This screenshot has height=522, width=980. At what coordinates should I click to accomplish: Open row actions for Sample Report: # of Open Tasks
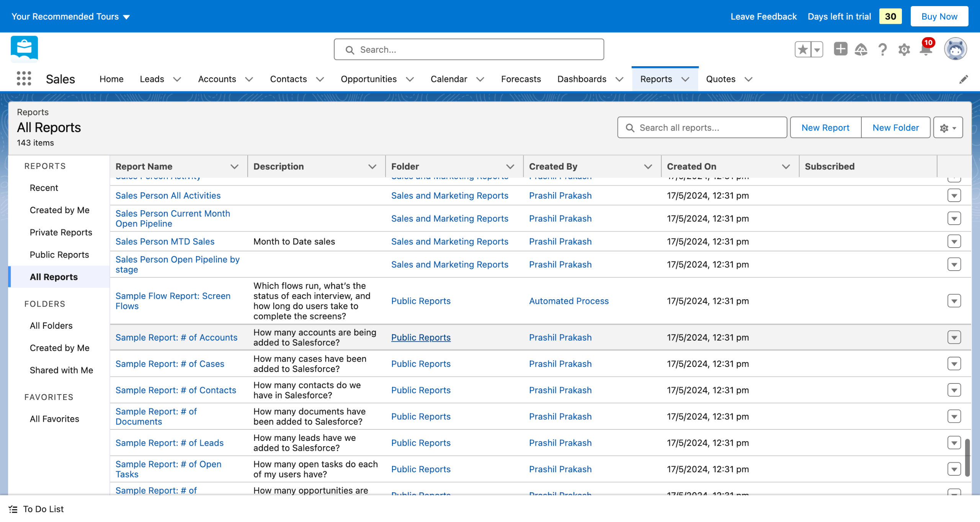954,469
